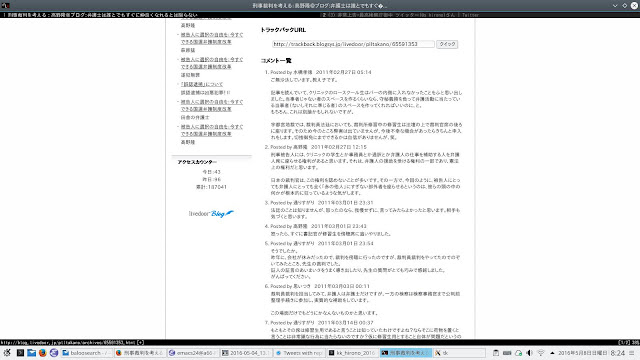Launch Emacs from the panel icon
The height and width of the screenshot is (360, 640).
coord(54,353)
